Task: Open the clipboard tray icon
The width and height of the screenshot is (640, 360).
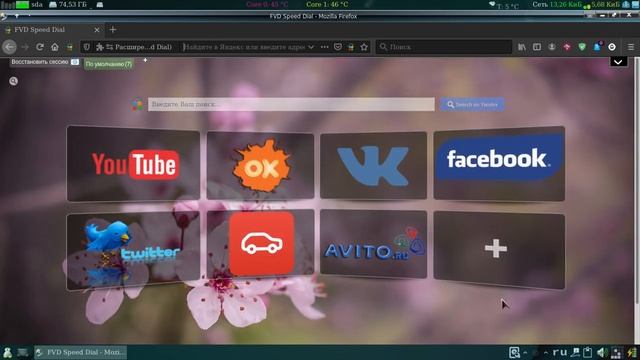Action: [x=587, y=352]
